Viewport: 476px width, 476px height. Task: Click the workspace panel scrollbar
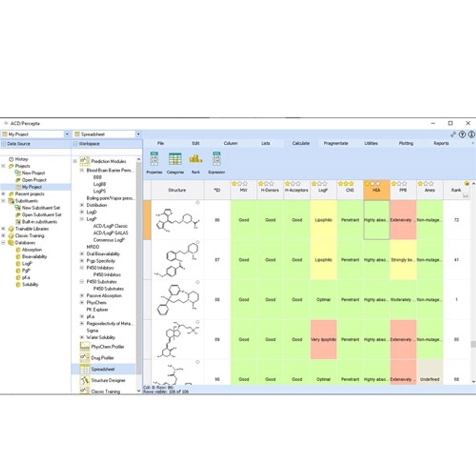click(x=138, y=264)
